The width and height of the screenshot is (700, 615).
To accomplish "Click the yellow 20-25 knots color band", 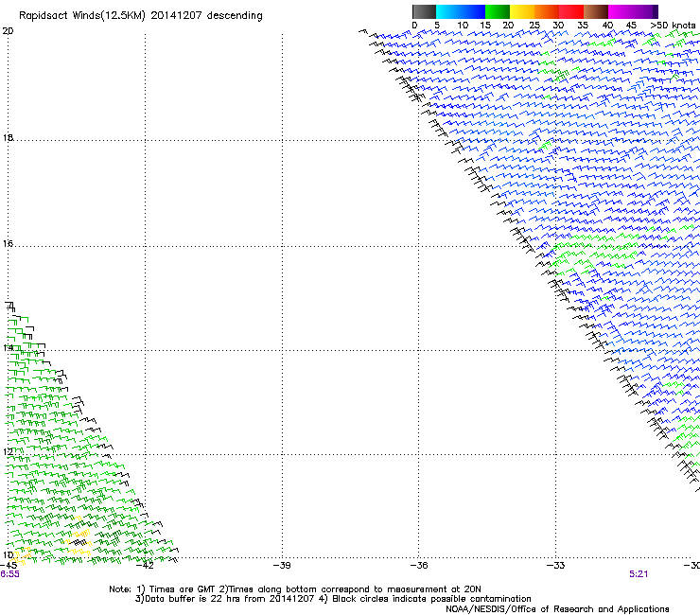I will pos(522,11).
